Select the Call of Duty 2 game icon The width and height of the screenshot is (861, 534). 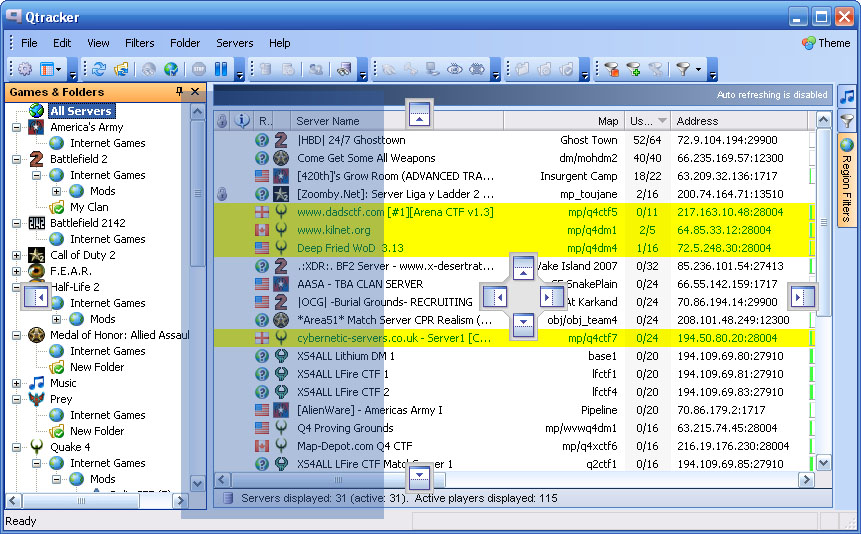[x=37, y=255]
